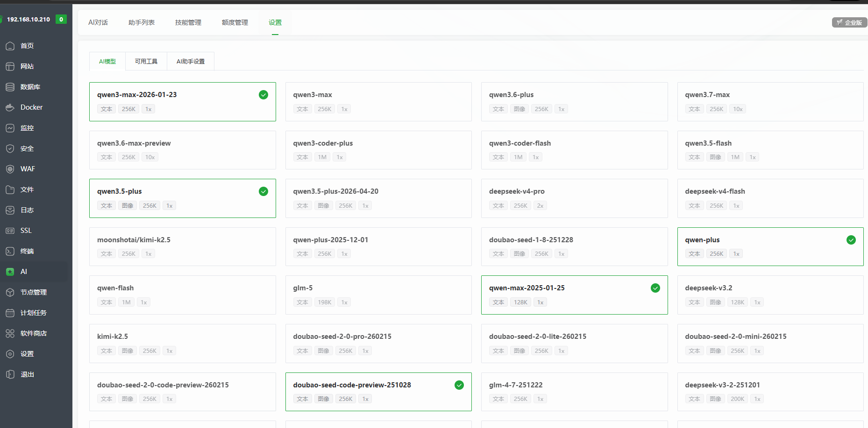Deselect the qwen-plus model checkmark

pyautogui.click(x=851, y=240)
